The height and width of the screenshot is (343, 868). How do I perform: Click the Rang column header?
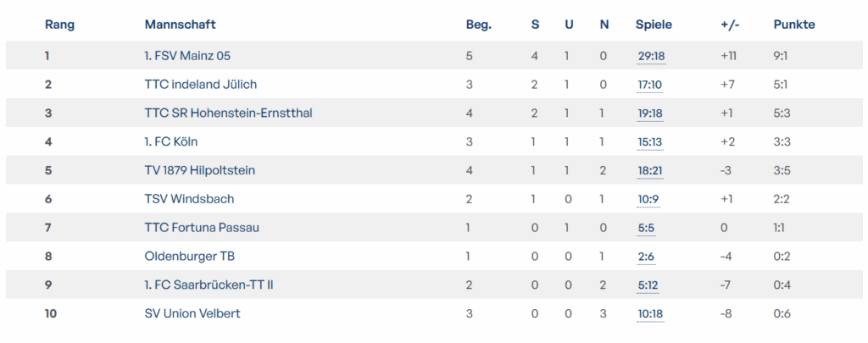coord(59,25)
